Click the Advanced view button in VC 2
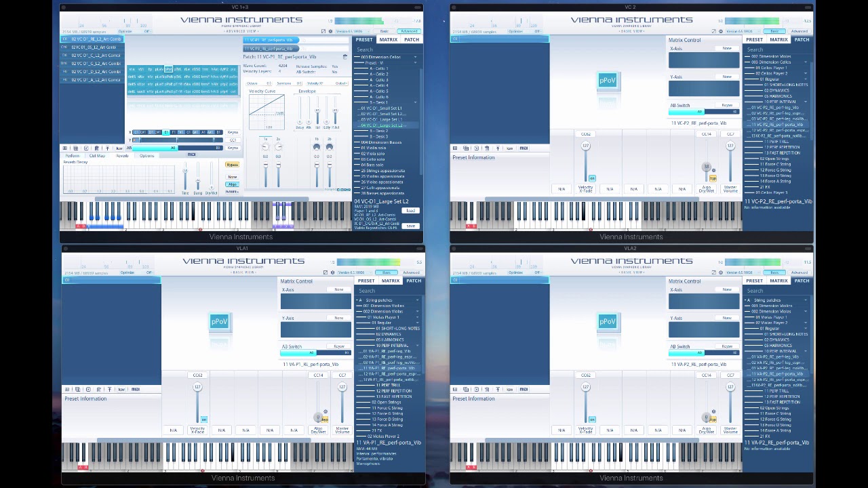 [799, 31]
